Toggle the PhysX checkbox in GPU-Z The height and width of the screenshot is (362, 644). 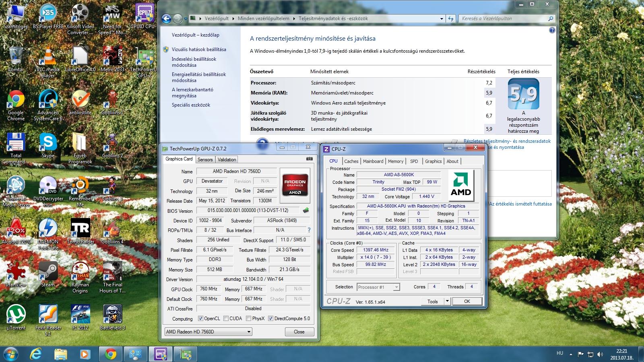tap(248, 319)
